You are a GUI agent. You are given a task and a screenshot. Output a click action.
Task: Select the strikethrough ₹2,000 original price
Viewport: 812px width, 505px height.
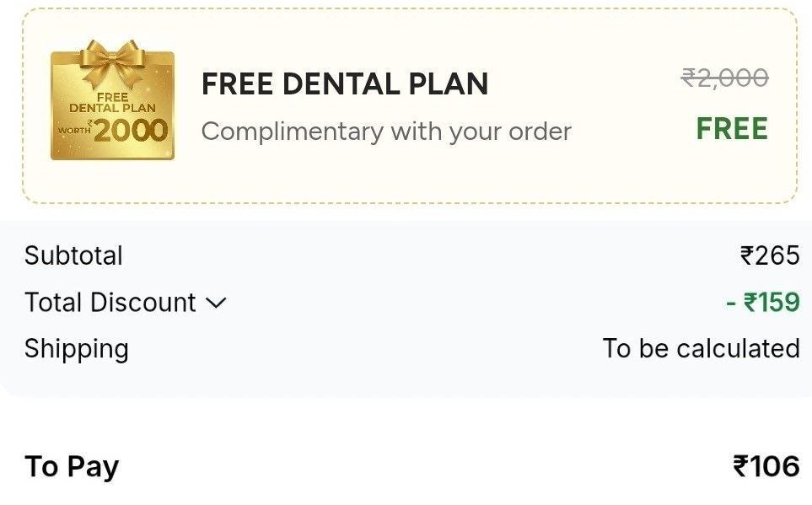point(727,78)
